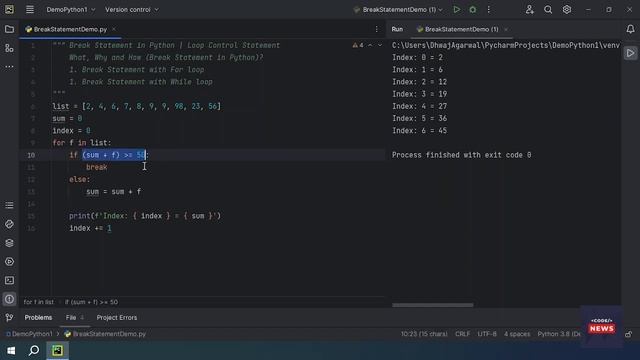
Task: Click the 'else:' line in the editor
Action: pos(80,180)
